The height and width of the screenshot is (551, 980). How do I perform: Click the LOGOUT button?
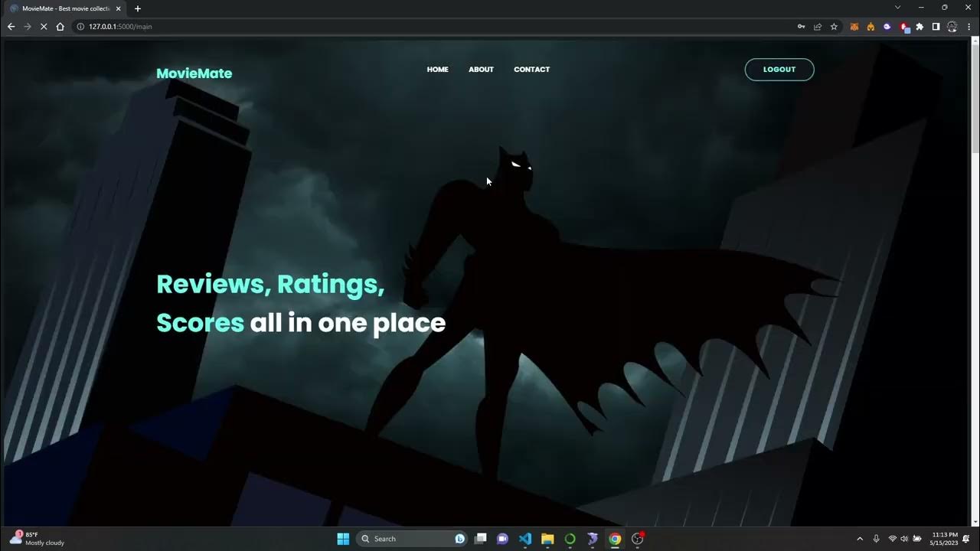click(x=779, y=70)
